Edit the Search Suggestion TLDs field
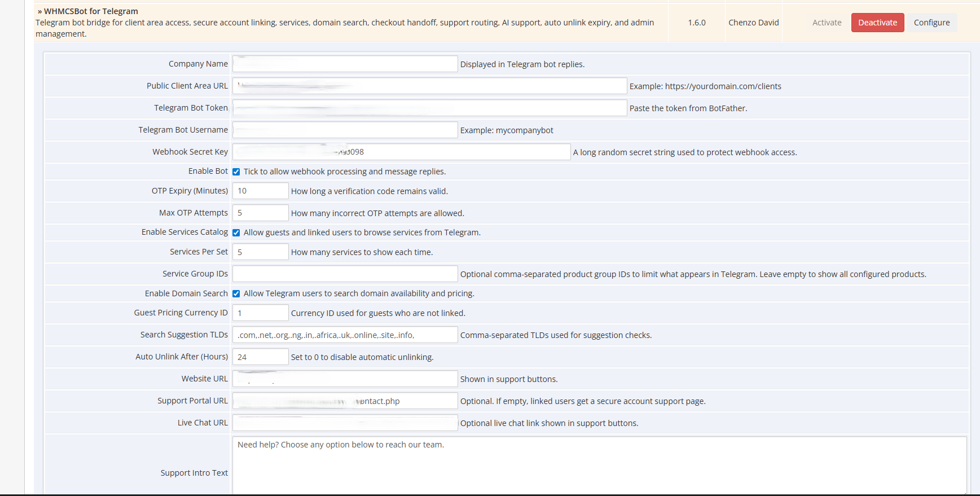 click(345, 335)
